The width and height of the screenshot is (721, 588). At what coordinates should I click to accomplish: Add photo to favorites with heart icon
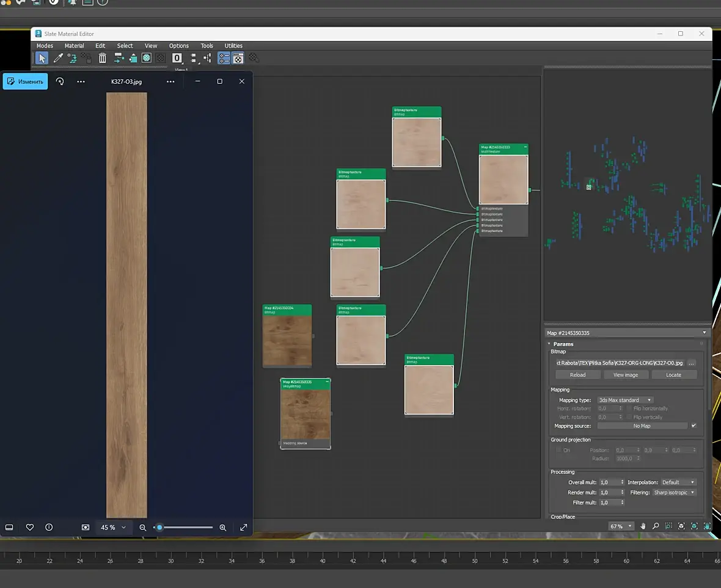[x=29, y=528]
